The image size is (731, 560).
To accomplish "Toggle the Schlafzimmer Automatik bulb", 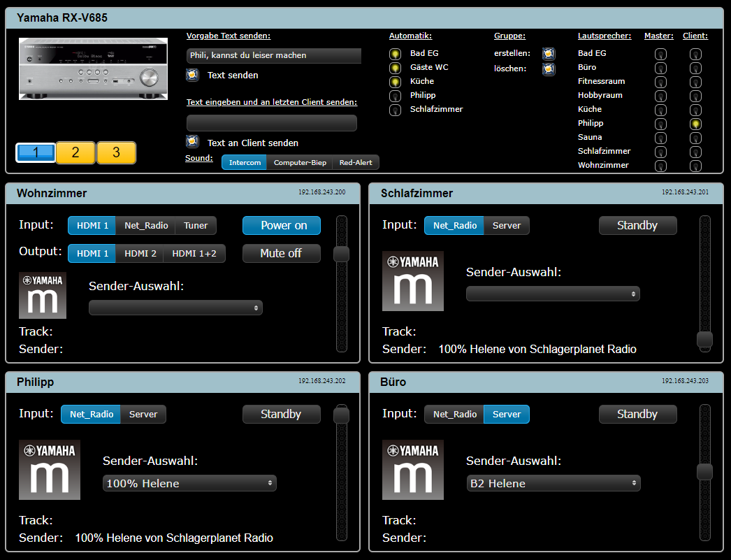I will (x=395, y=110).
